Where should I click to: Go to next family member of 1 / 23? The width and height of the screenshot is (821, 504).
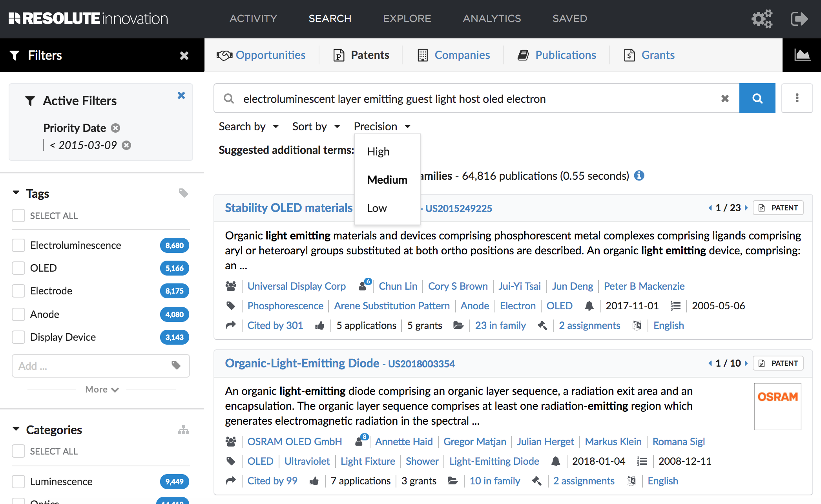click(x=746, y=208)
